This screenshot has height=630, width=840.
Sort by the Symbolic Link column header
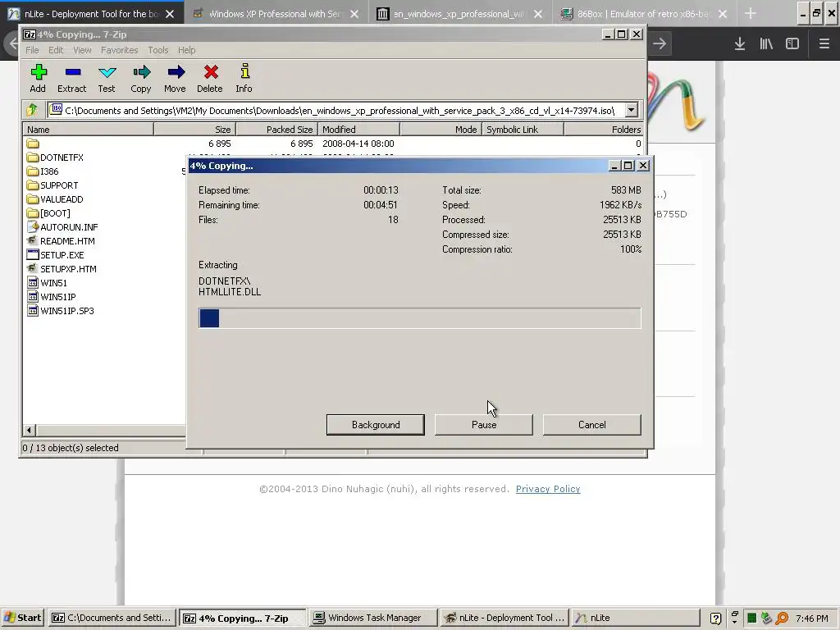[x=523, y=129]
